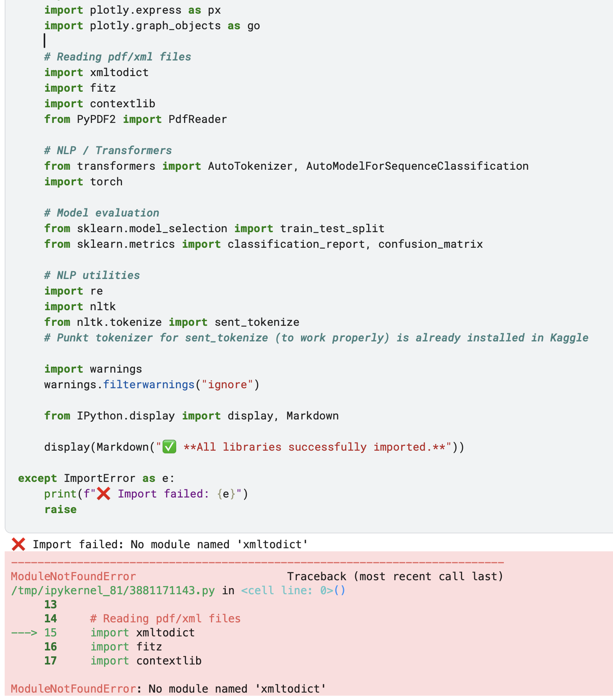Click the green checkmark emoji in display call
The width and height of the screenshot is (613, 700).
[x=169, y=447]
